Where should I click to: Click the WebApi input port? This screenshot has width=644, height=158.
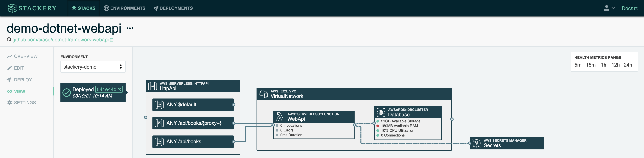(273, 125)
